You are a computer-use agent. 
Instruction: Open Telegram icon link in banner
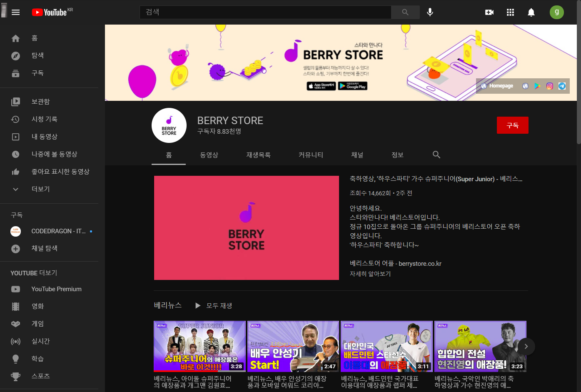coord(562,86)
